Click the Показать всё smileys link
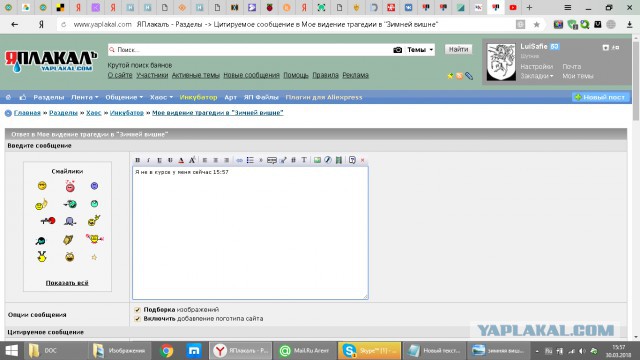 [67, 283]
